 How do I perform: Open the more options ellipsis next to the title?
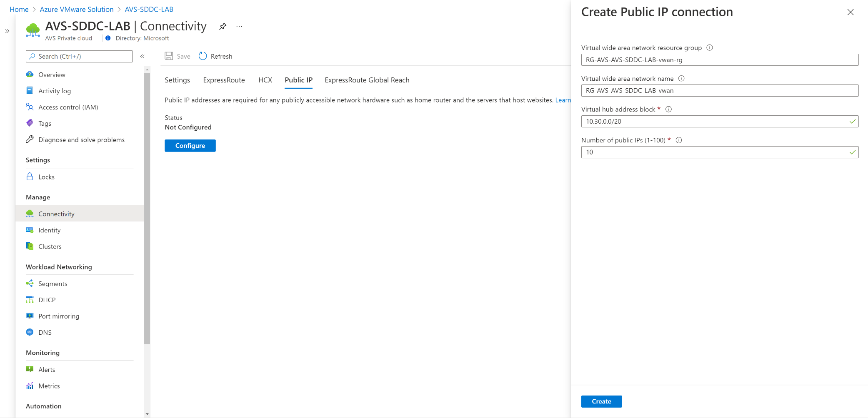tap(239, 26)
